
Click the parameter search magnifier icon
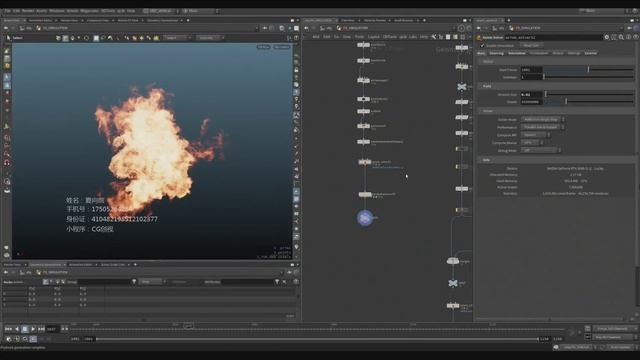[x=621, y=38]
